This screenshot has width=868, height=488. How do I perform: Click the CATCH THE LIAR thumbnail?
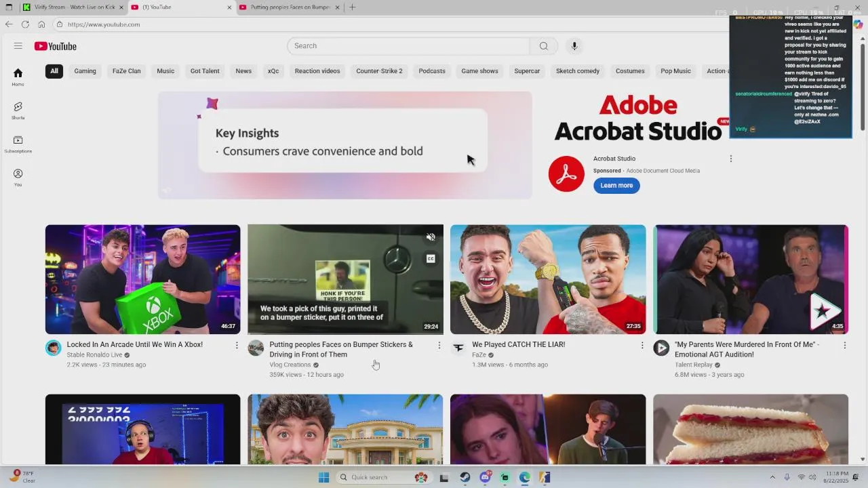pos(548,279)
